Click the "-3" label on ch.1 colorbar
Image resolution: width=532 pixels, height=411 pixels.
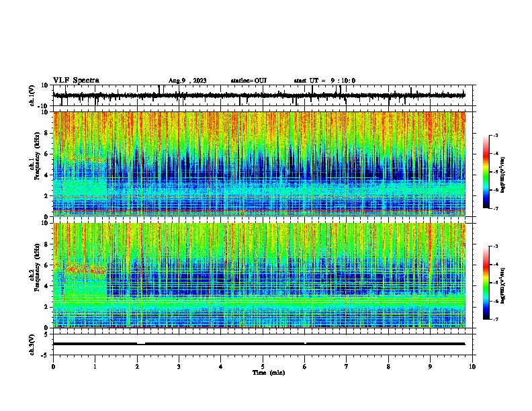click(x=495, y=136)
